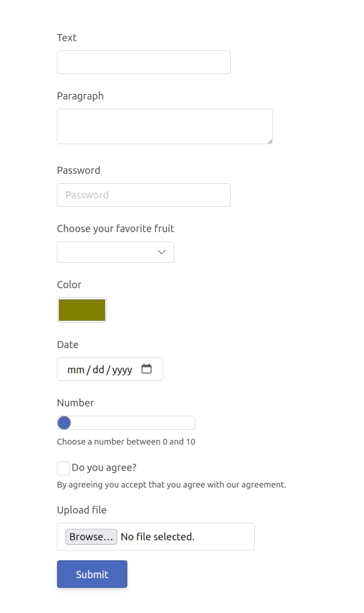Click the blue Number slider thumb
The height and width of the screenshot is (613, 364).
click(64, 422)
